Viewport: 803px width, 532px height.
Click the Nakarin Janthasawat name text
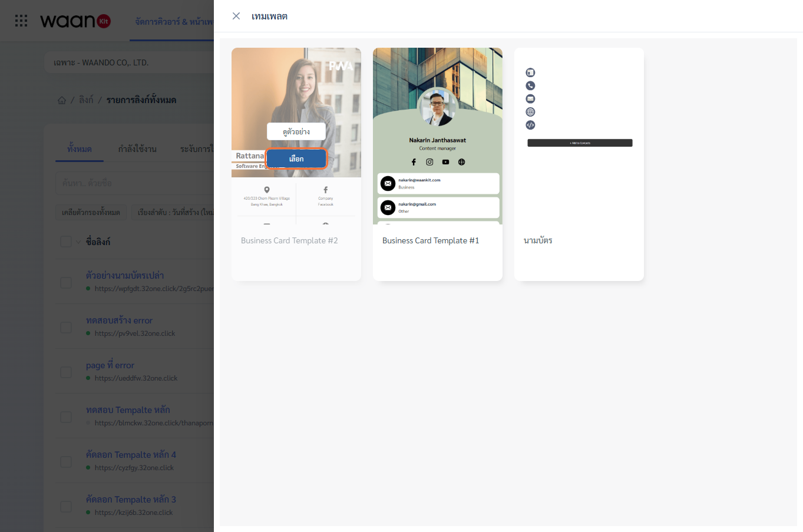click(438, 140)
